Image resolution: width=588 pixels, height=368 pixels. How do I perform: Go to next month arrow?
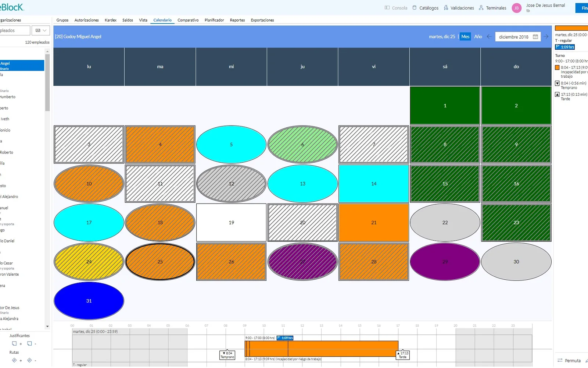pos(546,36)
